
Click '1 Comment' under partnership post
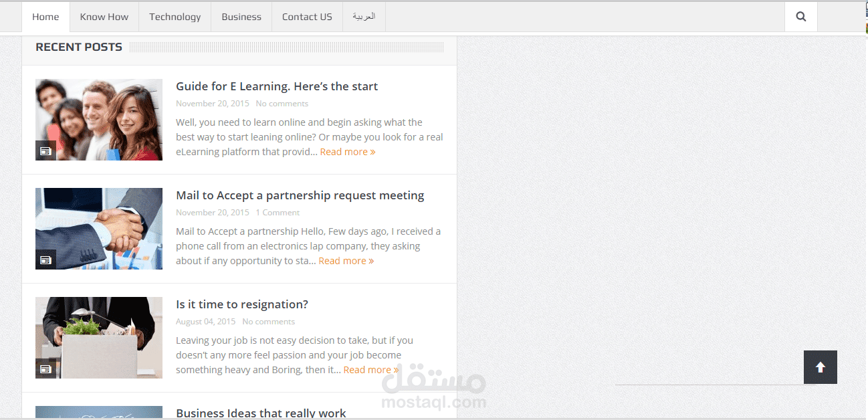coord(278,213)
